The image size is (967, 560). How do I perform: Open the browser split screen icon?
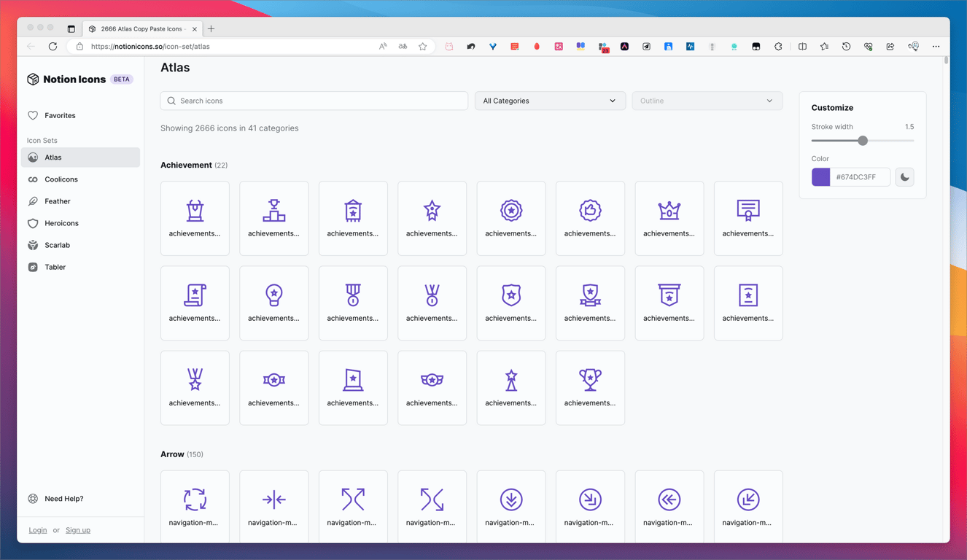(802, 47)
